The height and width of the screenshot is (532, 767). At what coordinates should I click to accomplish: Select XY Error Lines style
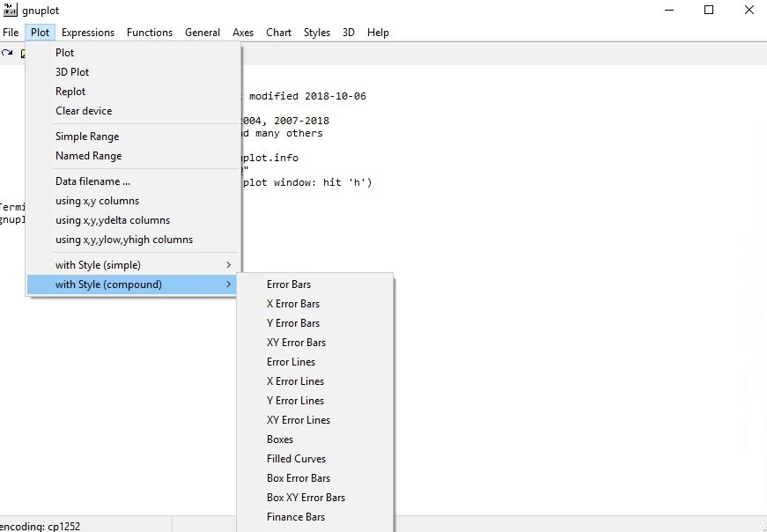[314, 420]
